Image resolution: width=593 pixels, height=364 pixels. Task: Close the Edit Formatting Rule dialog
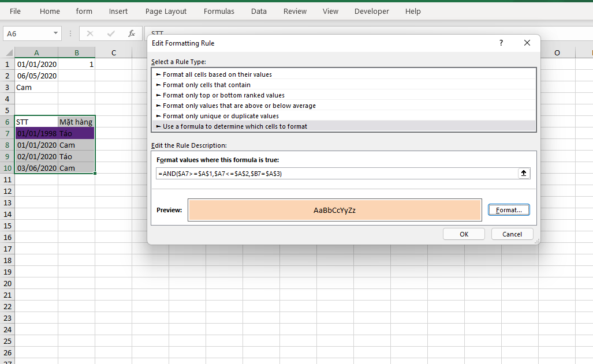[527, 43]
